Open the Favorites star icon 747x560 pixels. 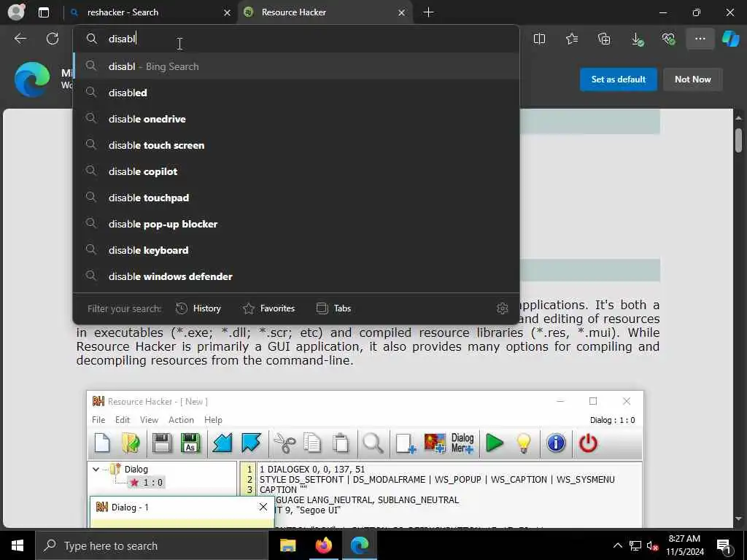pyautogui.click(x=572, y=39)
